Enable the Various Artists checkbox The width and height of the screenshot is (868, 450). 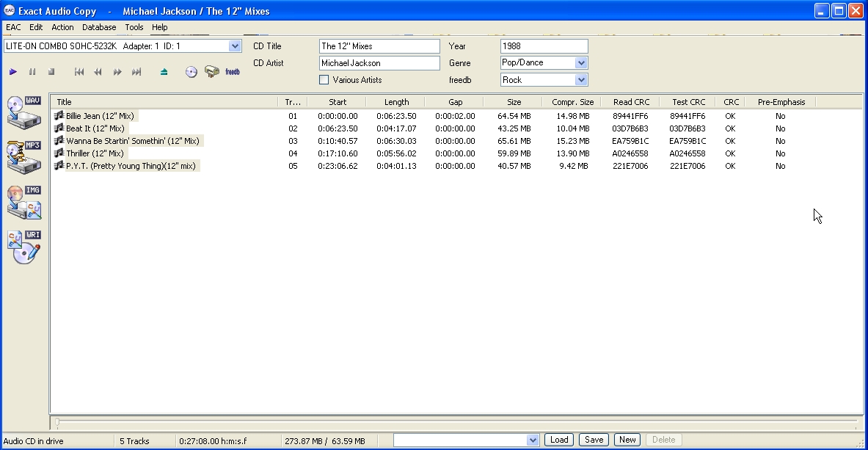324,80
